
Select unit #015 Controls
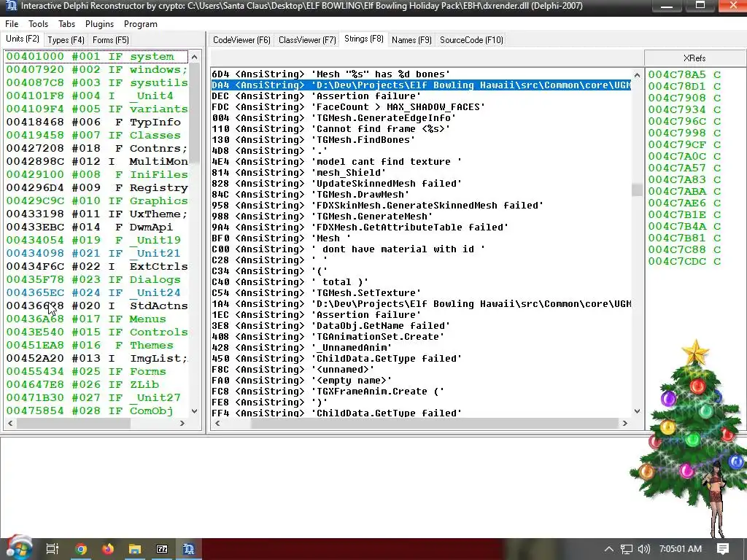point(97,332)
